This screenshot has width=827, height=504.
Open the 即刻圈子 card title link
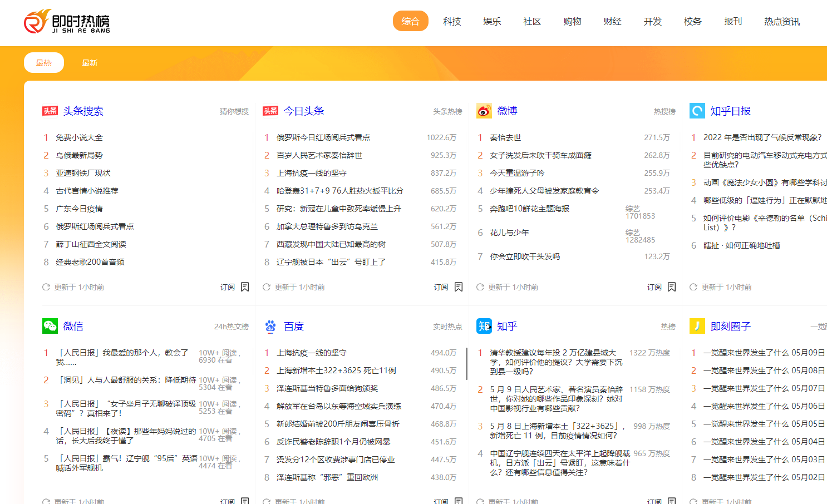[x=731, y=326]
